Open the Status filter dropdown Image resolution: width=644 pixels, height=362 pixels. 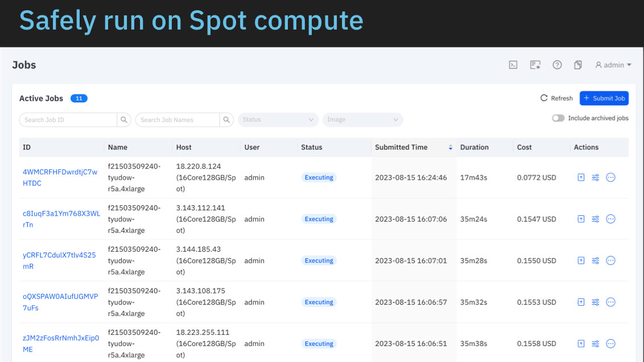278,120
